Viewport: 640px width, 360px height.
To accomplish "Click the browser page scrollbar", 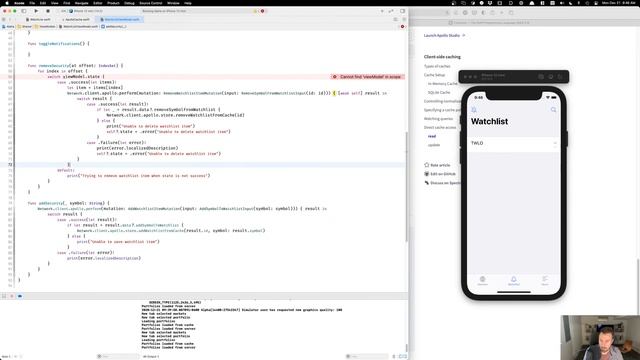I will pyautogui.click(x=638, y=286).
